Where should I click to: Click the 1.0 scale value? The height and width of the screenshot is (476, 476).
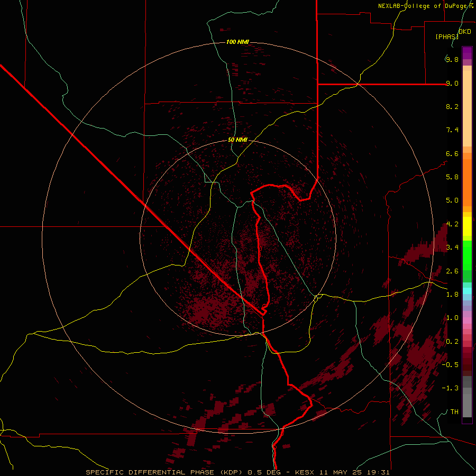tap(452, 318)
